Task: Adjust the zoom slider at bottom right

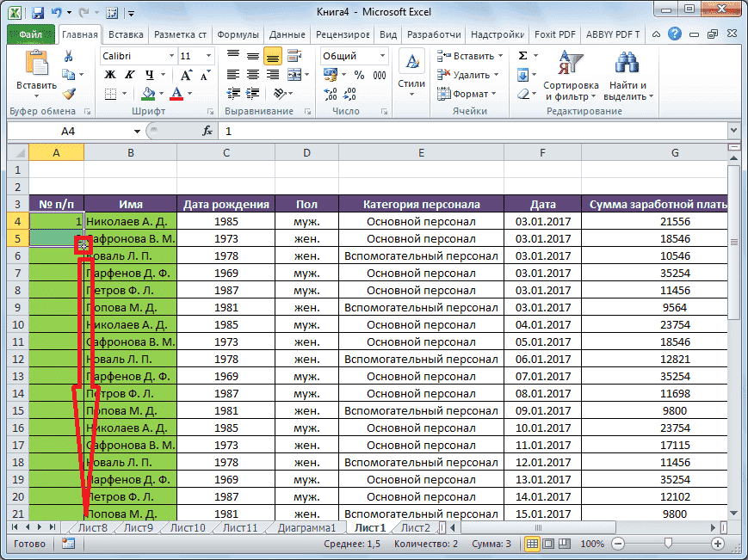Action: click(x=670, y=544)
